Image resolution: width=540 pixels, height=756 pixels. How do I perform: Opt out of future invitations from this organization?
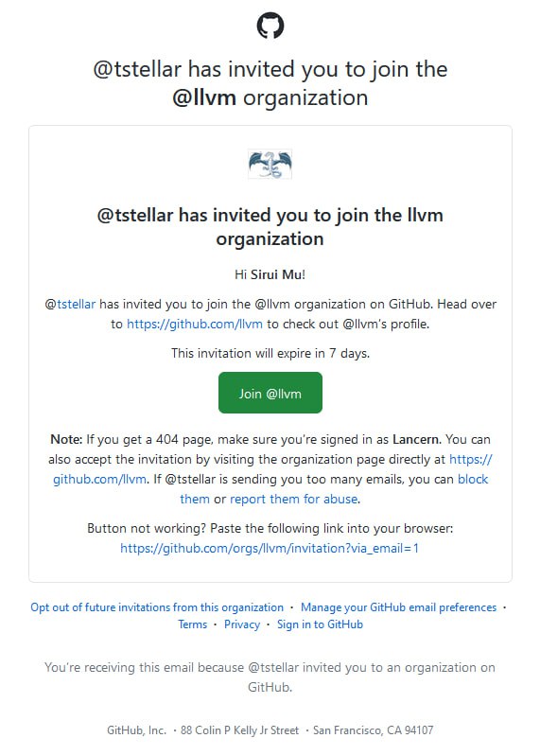[x=157, y=607]
